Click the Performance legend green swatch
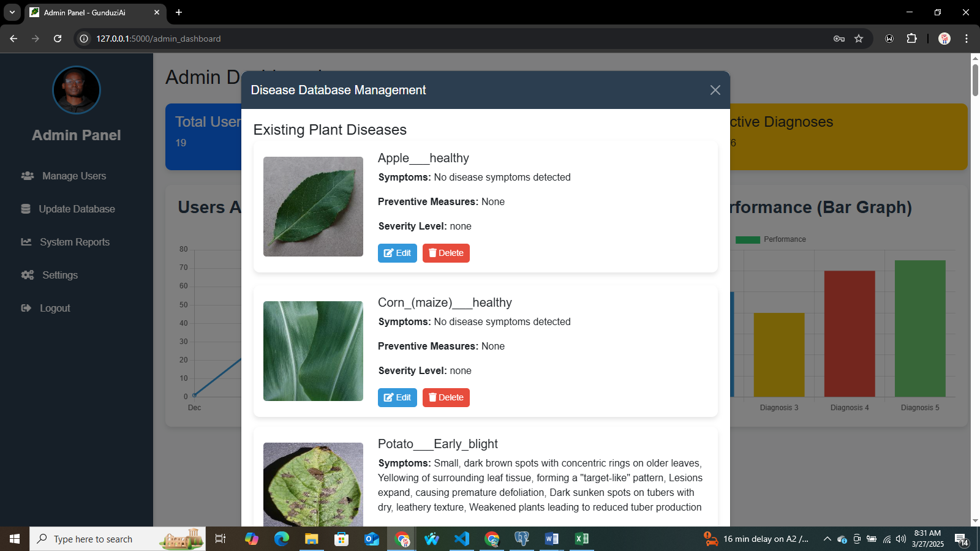 coord(747,239)
